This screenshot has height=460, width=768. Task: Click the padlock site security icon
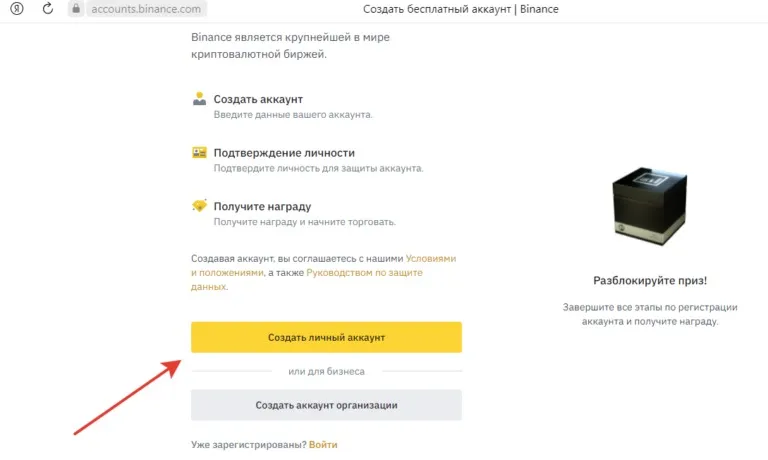click(74, 9)
